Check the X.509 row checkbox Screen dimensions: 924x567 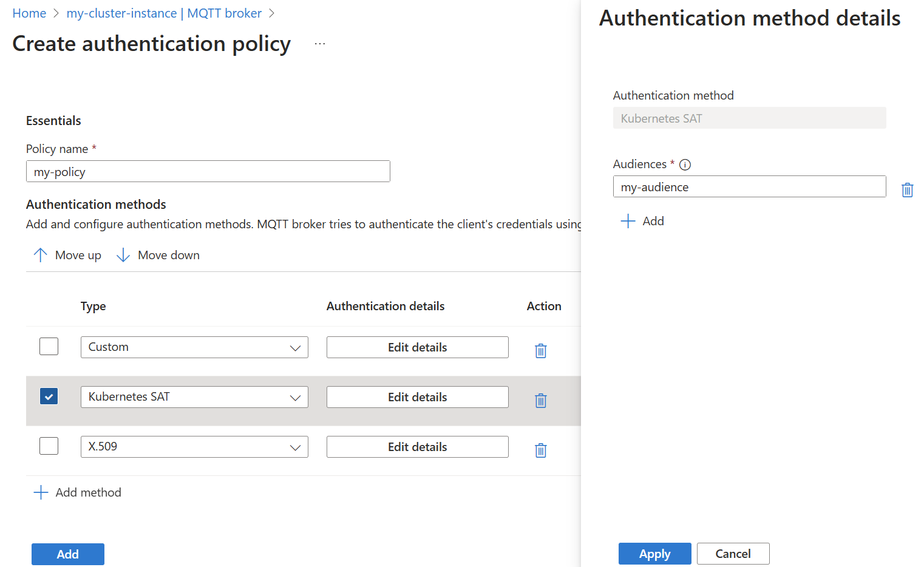49,446
